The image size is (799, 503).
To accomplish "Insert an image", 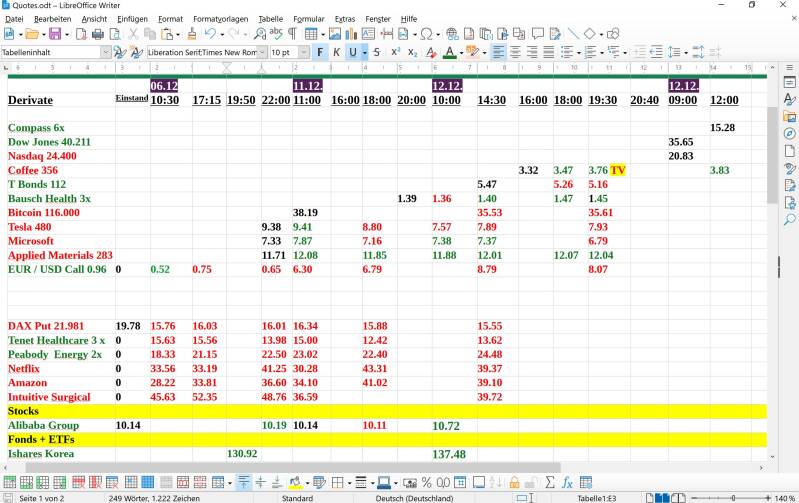I will (335, 34).
